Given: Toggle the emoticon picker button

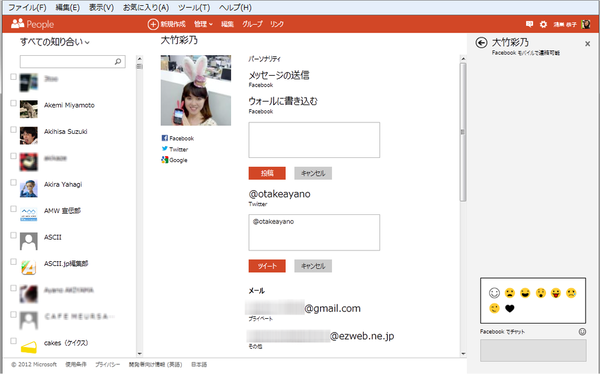Looking at the screenshot, I should (582, 332).
